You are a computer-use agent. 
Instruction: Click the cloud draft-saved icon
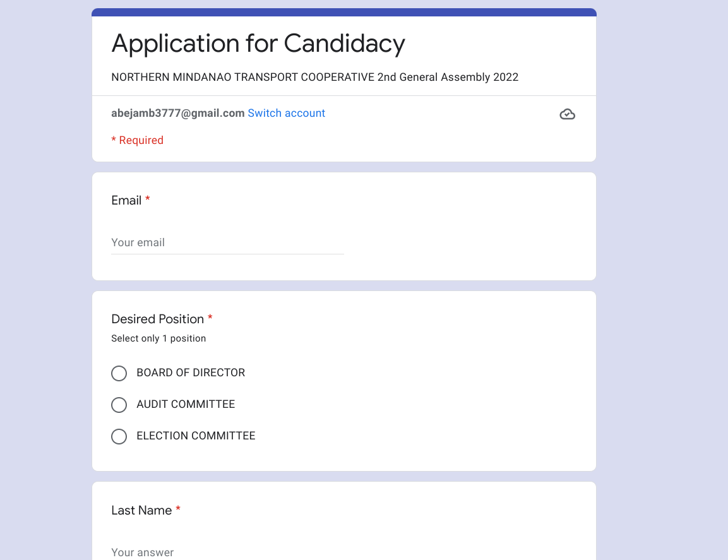[x=567, y=114]
